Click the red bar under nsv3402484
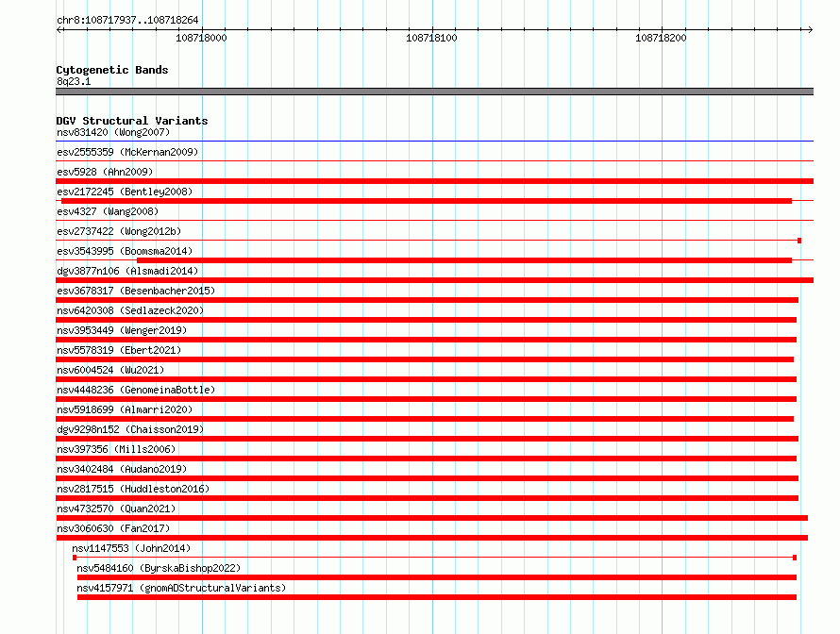Screen dimensions: 840x634 [x=427, y=478]
